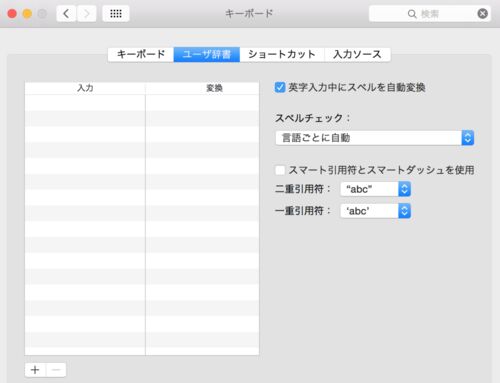Click the 一重引用符 label
500x383 pixels.
[x=303, y=211]
